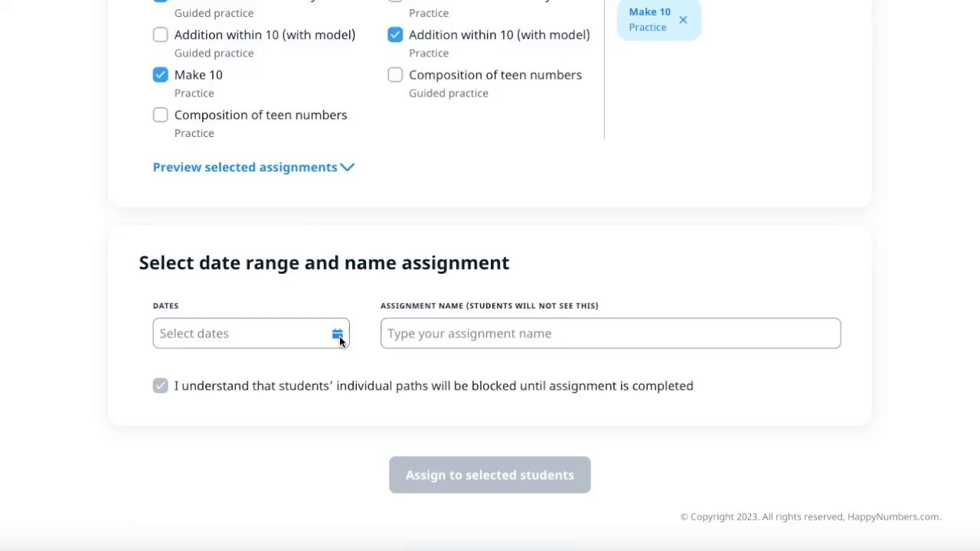Image resolution: width=980 pixels, height=551 pixels.
Task: Click the DATES field label
Action: [x=165, y=305]
